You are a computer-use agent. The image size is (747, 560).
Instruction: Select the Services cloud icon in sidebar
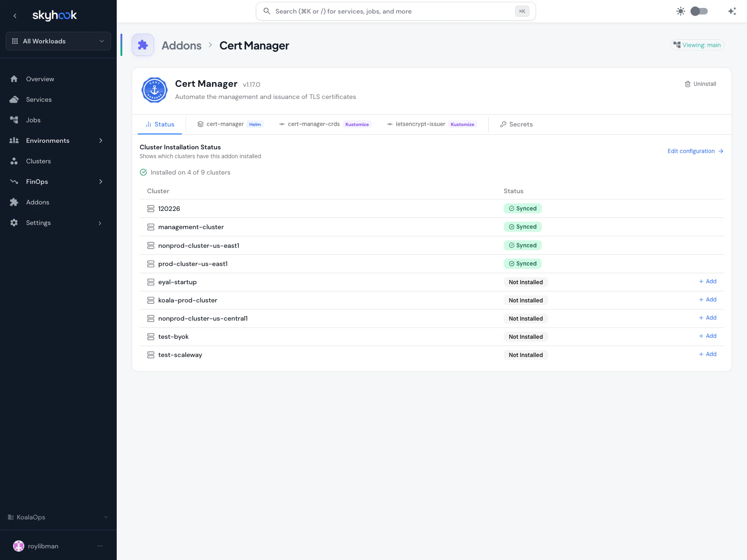click(x=14, y=99)
